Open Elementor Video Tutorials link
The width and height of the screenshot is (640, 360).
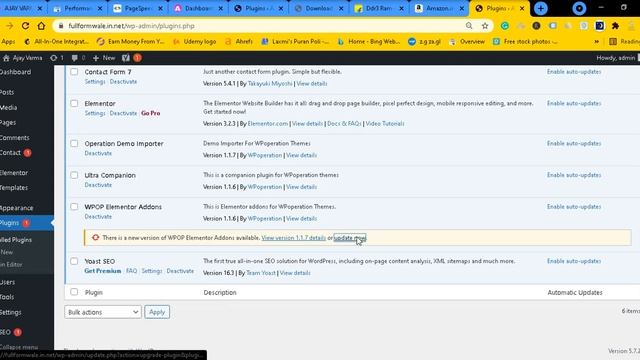point(385,124)
